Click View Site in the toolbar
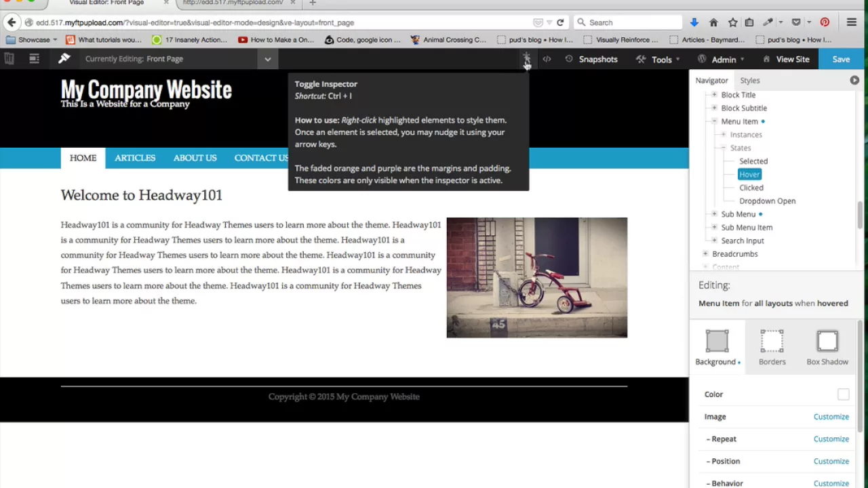This screenshot has height=488, width=868. [x=786, y=59]
